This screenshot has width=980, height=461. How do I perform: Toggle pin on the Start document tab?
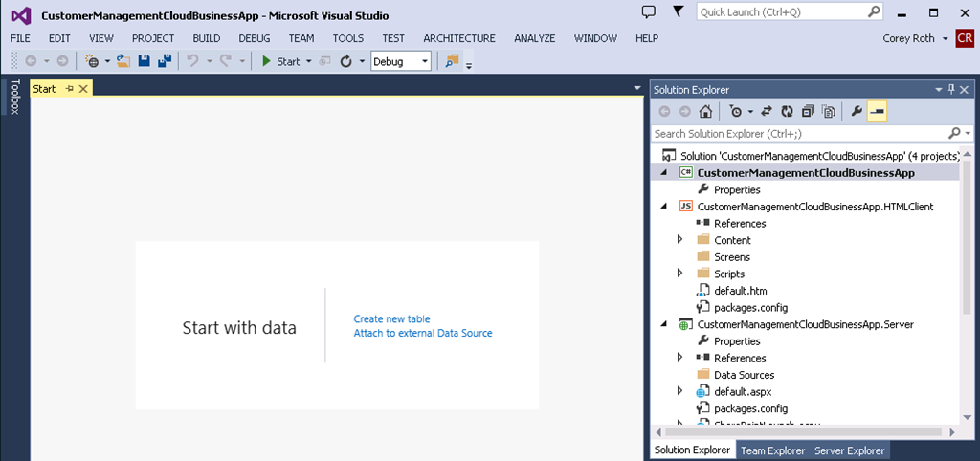pyautogui.click(x=69, y=89)
